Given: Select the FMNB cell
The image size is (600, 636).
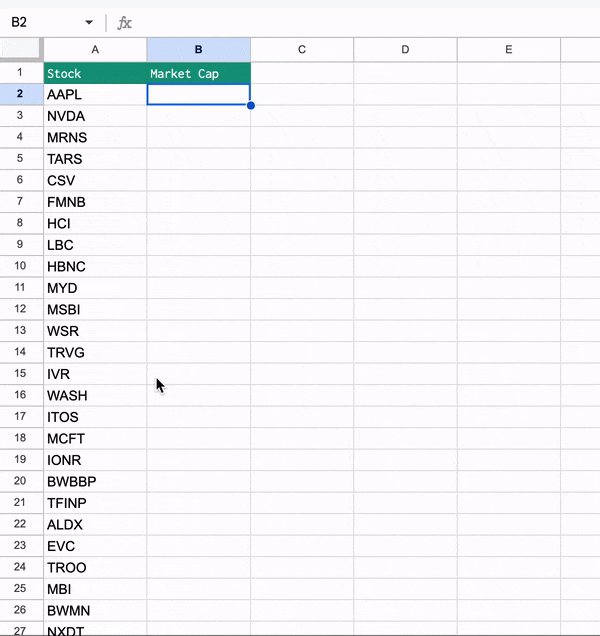Looking at the screenshot, I should 95,202.
